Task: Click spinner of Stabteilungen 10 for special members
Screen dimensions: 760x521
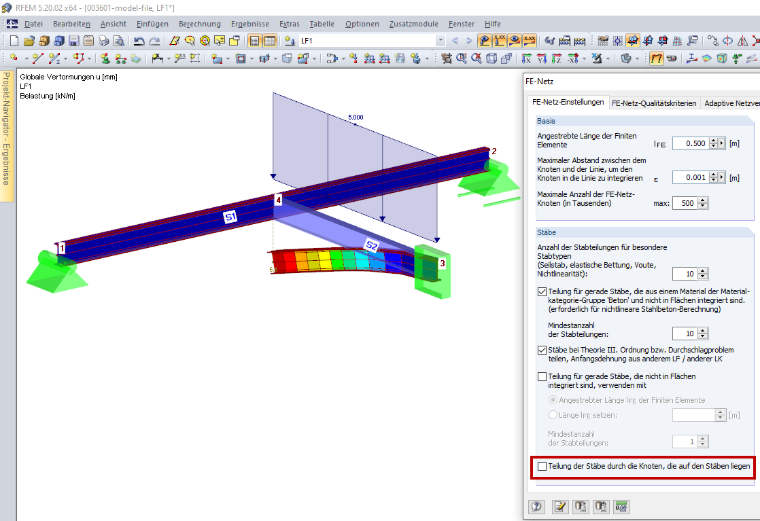Action: click(x=703, y=274)
